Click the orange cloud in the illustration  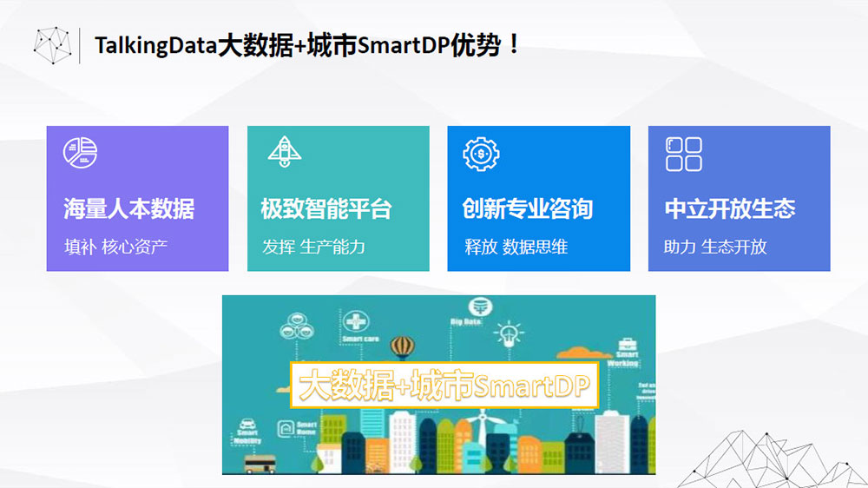584,353
